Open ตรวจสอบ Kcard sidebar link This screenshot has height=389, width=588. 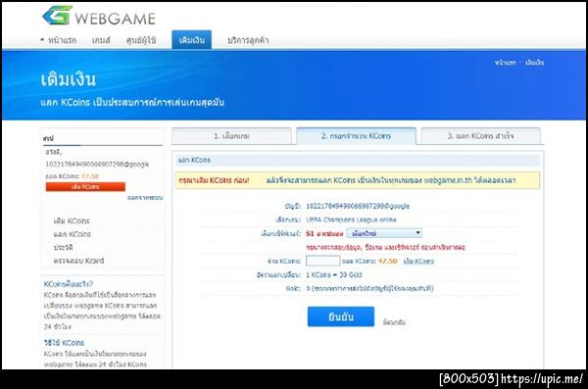[78, 261]
